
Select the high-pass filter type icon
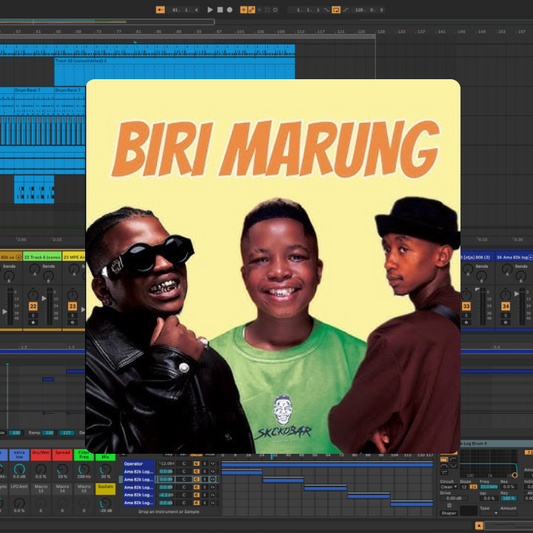click(453, 459)
